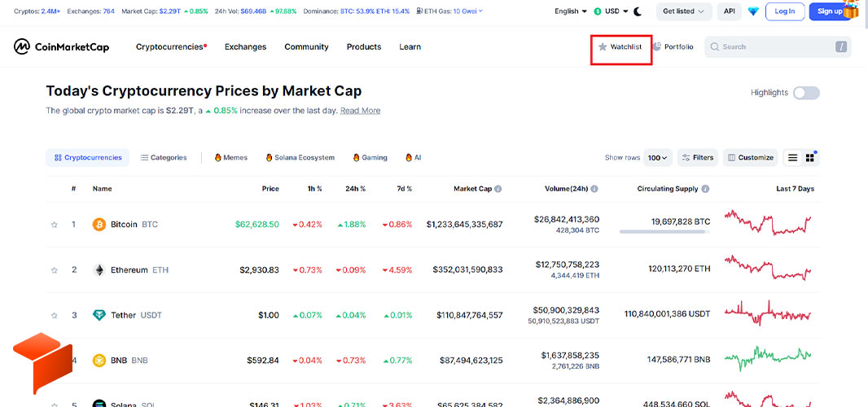Click the Read More link
868x407 pixels.
pos(360,111)
